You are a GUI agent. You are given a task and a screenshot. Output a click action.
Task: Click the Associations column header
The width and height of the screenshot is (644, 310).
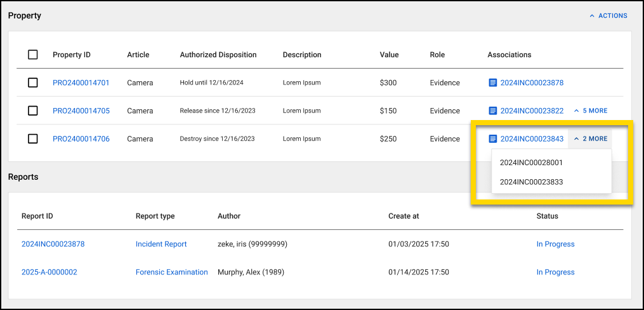pos(509,55)
